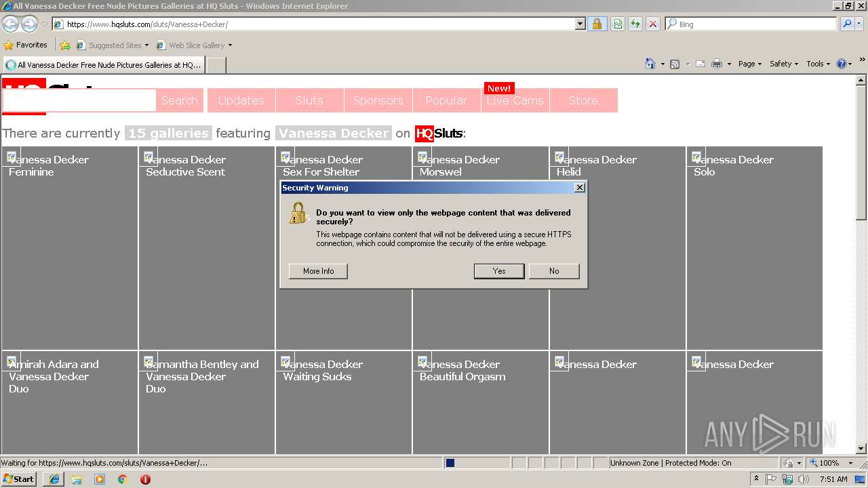The width and height of the screenshot is (868, 488).
Task: Click in the website search text field
Action: tap(79, 100)
